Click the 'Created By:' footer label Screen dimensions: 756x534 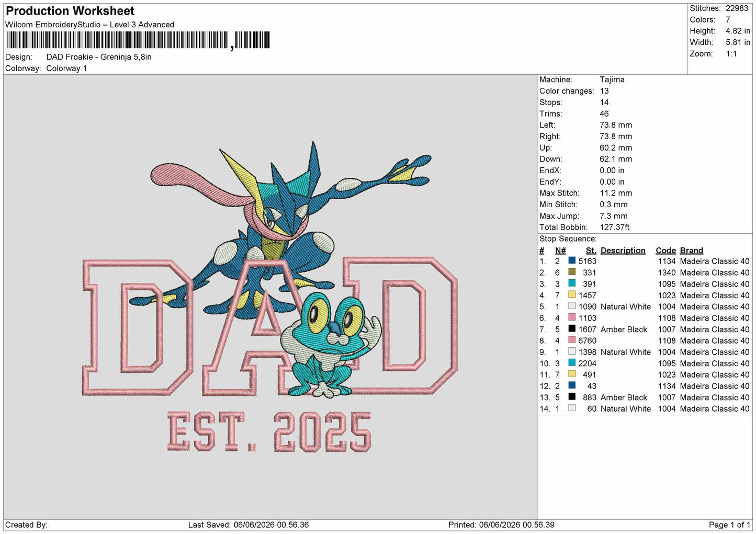[x=26, y=525]
